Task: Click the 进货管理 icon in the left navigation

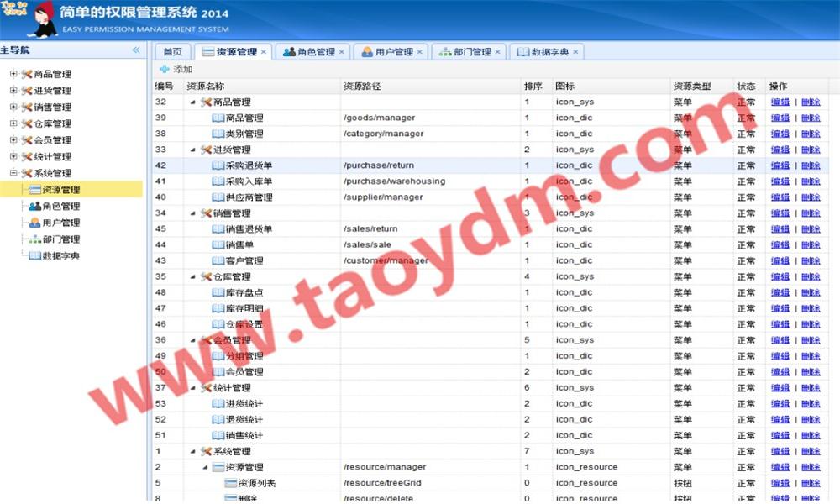Action: 27,91
